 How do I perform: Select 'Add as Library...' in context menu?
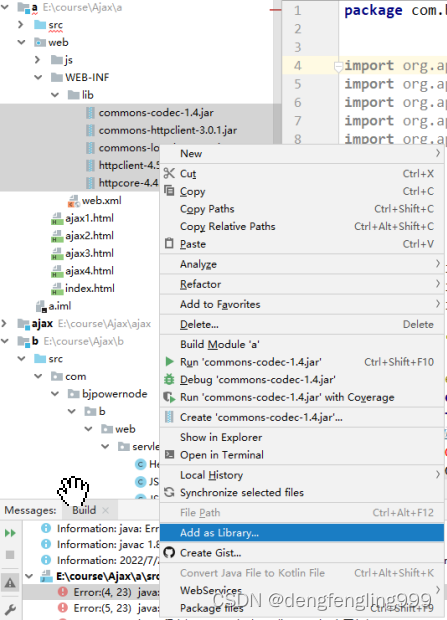click(x=302, y=533)
